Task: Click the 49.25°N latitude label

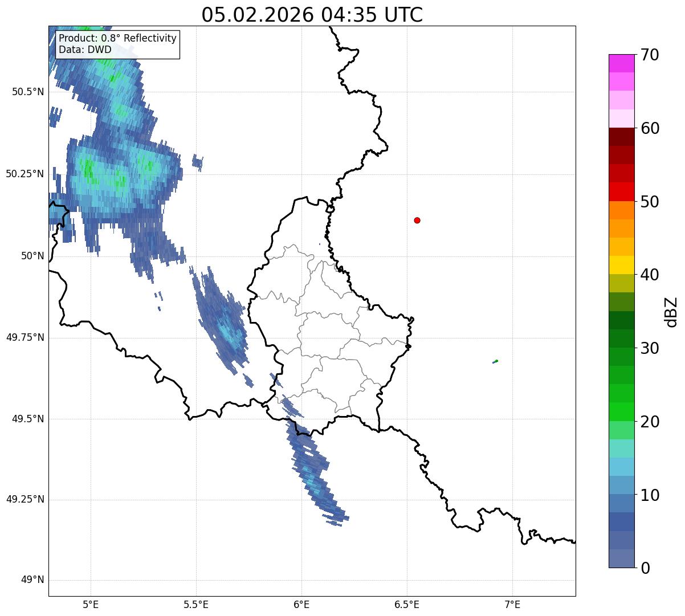Action: [25, 499]
